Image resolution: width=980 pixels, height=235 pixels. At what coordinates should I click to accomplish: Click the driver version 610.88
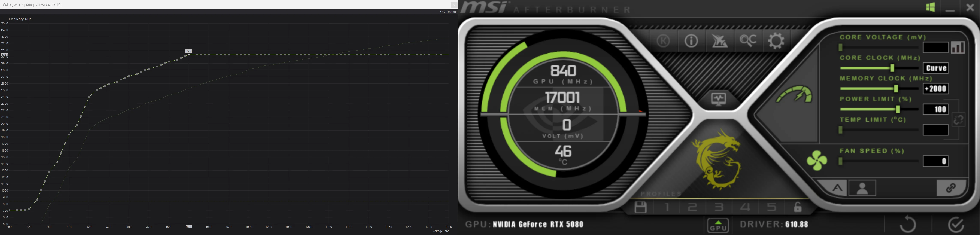click(x=797, y=224)
